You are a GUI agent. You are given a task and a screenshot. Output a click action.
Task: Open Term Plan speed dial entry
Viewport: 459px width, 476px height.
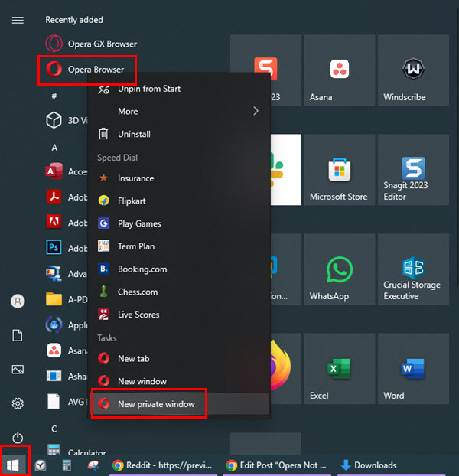coord(179,246)
